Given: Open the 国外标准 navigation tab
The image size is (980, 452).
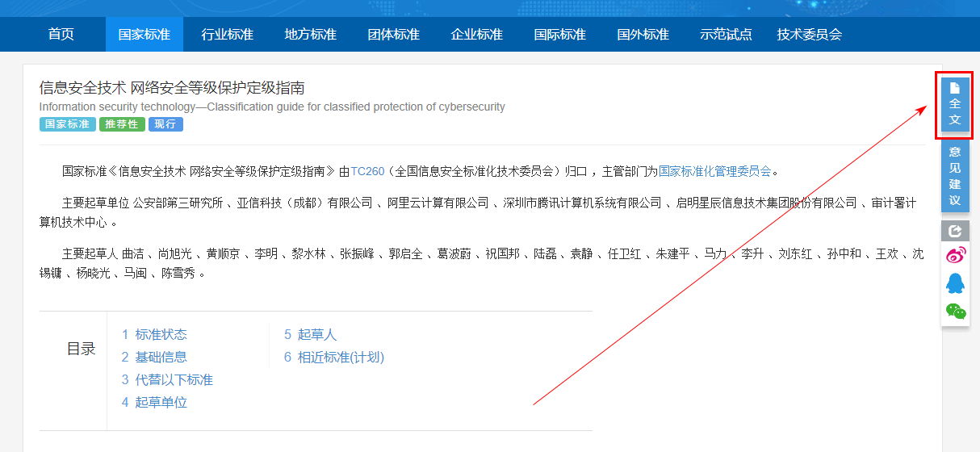Looking at the screenshot, I should coord(643,35).
